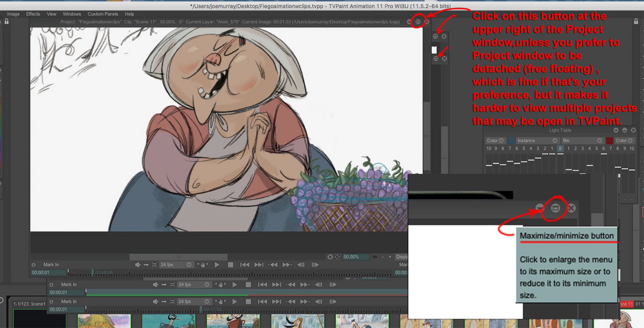Stop playback in the transport bar under the canvas
The height and width of the screenshot is (328, 644).
pos(231,265)
